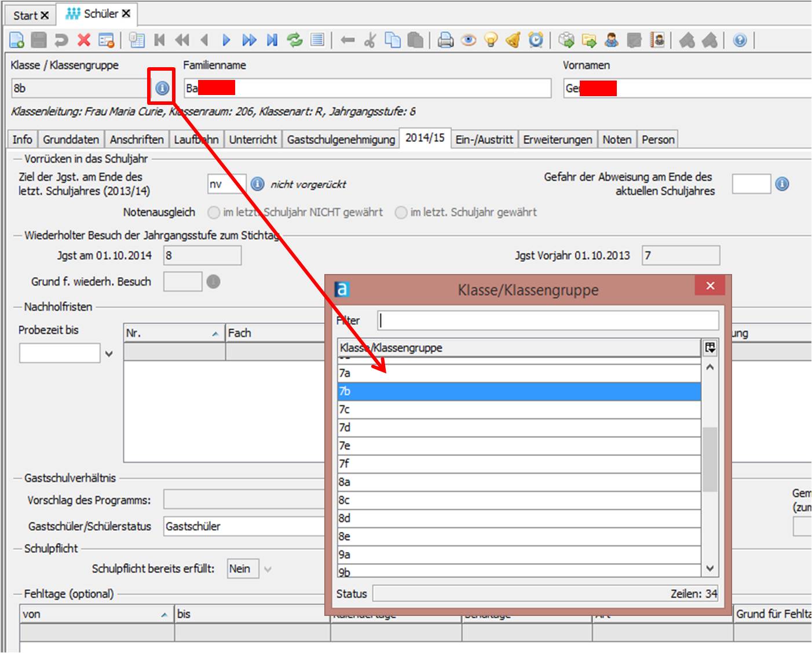Open the Unterricht tab
The width and height of the screenshot is (812, 653).
(253, 140)
